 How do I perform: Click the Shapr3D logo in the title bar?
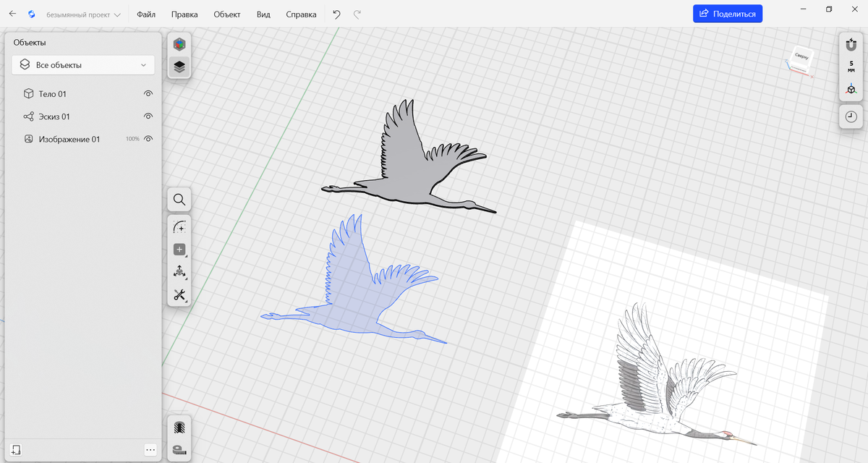click(31, 14)
